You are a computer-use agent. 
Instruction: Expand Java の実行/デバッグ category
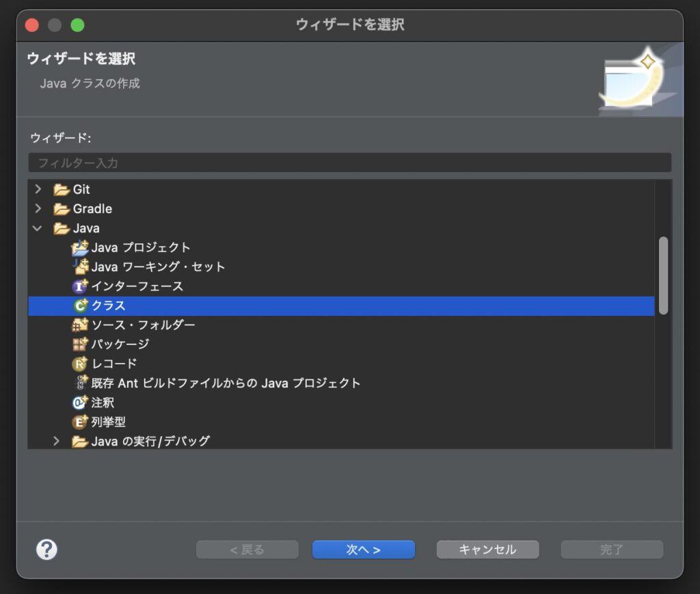click(57, 441)
